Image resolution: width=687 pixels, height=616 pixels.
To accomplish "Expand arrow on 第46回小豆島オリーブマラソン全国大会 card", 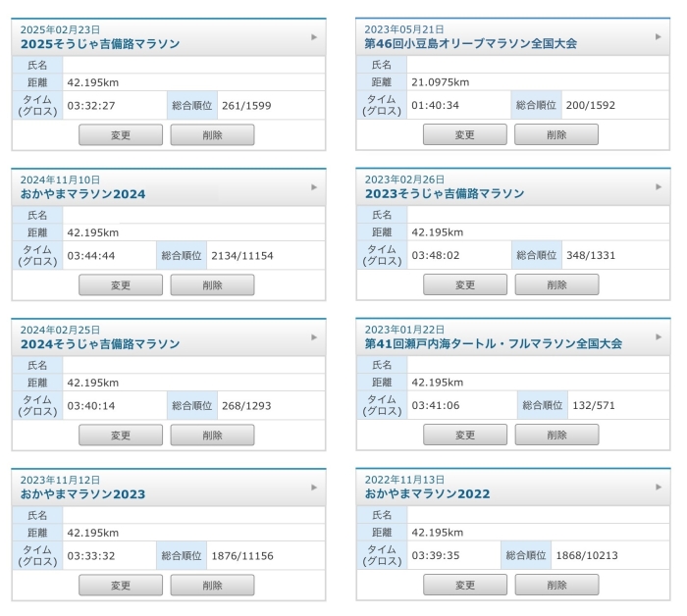I will 659,37.
